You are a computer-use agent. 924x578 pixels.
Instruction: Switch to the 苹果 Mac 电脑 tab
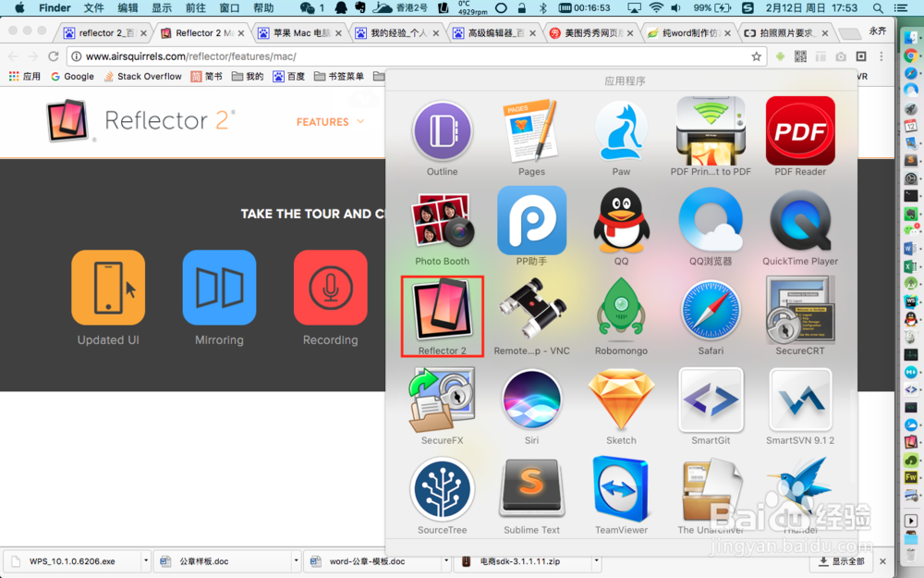[x=300, y=33]
